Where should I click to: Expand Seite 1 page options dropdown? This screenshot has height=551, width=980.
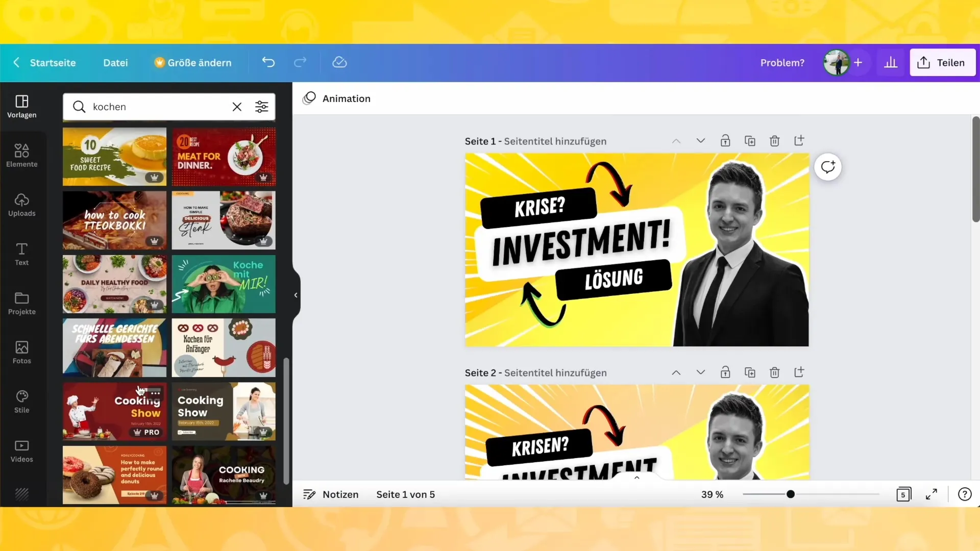click(x=701, y=141)
